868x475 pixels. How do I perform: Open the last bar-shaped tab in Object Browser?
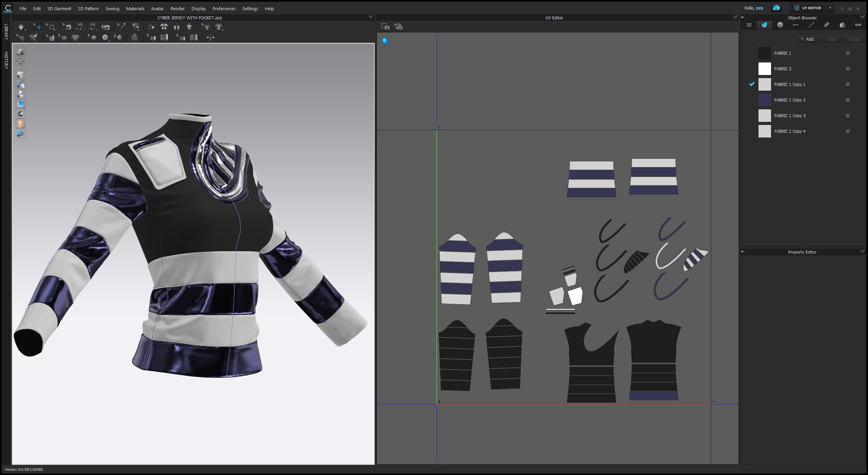858,25
